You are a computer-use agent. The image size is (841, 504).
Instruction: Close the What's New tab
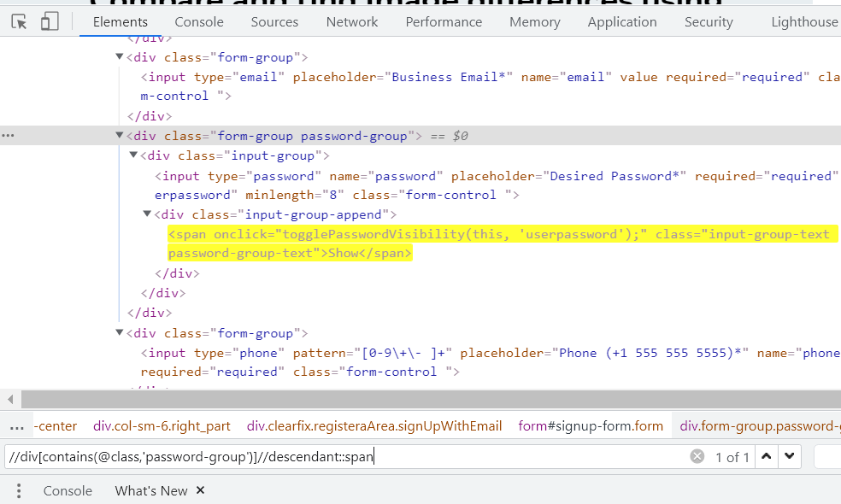click(201, 490)
